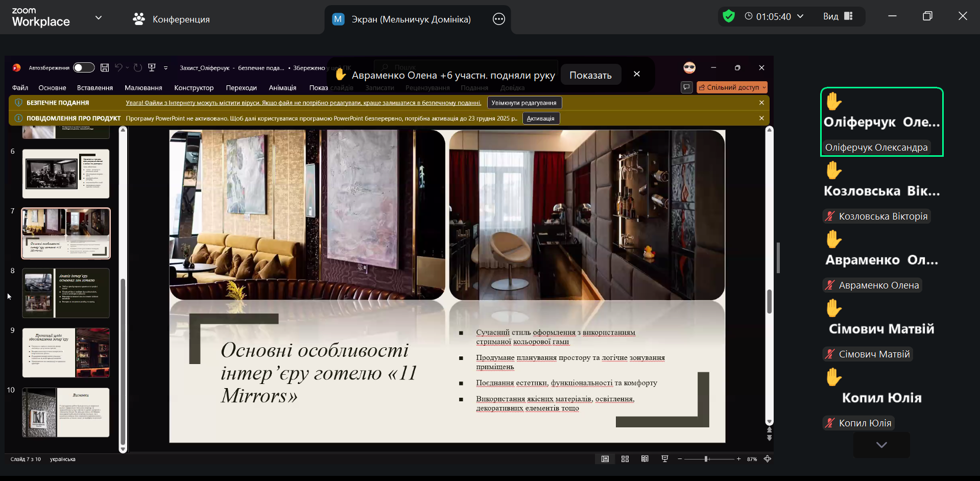Open the Zoom meeting more options icon
Viewport: 980px width, 481px height.
[x=498, y=19]
